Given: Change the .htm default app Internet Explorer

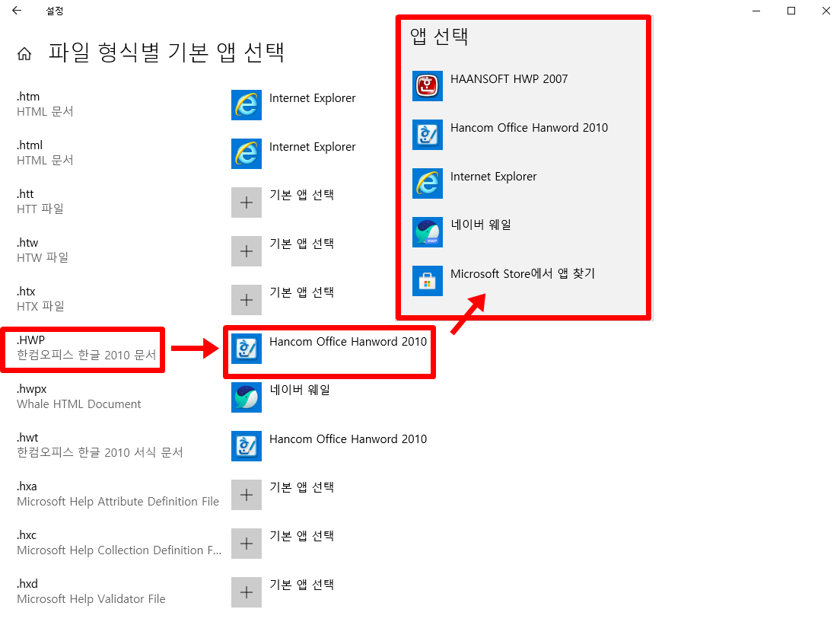Looking at the screenshot, I should click(x=312, y=99).
